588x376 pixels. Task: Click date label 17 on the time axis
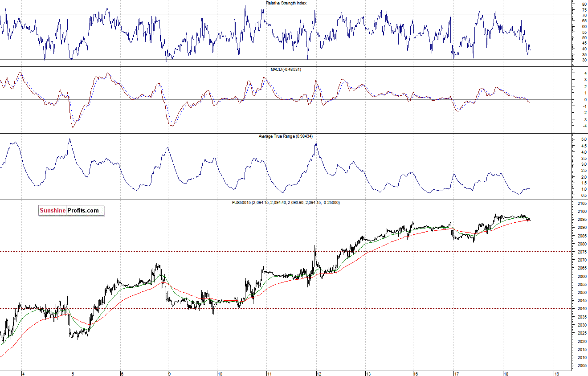click(x=457, y=374)
